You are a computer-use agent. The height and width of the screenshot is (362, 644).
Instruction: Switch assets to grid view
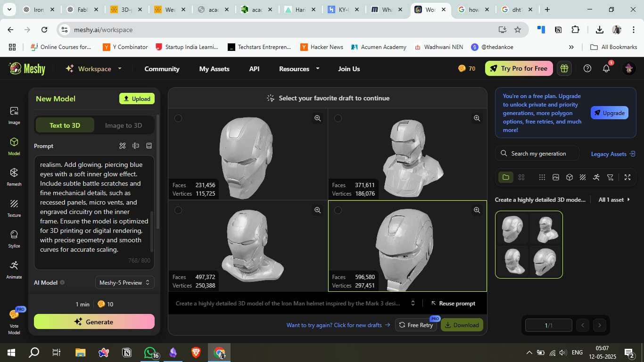pyautogui.click(x=521, y=177)
